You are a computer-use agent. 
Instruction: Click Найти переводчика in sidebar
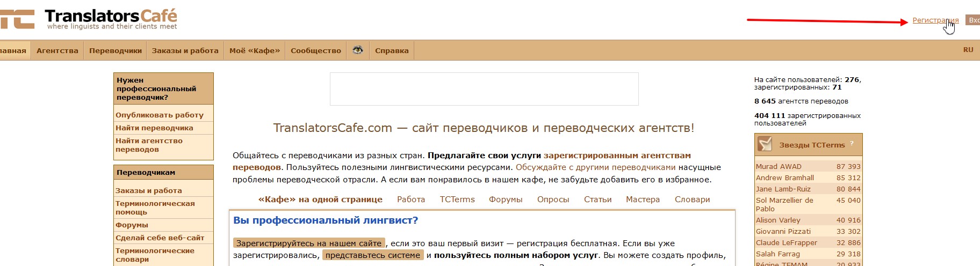tap(154, 128)
